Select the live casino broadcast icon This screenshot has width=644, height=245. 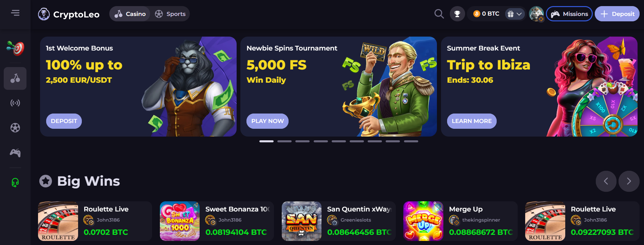pyautogui.click(x=15, y=103)
